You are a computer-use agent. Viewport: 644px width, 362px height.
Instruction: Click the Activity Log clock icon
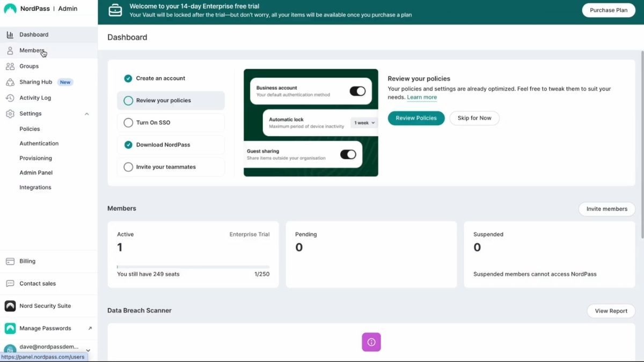click(10, 98)
